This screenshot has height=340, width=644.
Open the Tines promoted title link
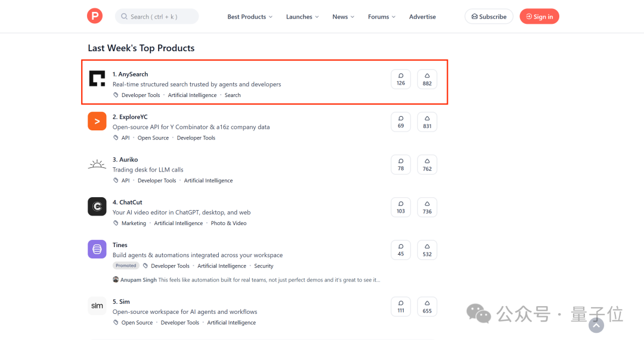point(120,245)
